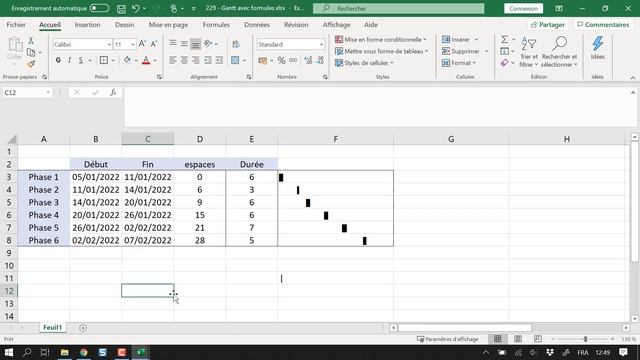Click the Increase Indent icon
The image size is (640, 360).
219,60
